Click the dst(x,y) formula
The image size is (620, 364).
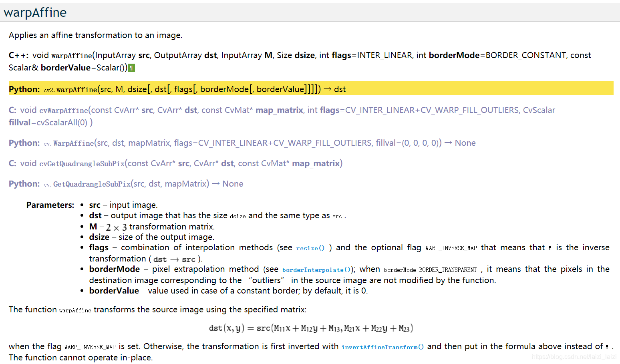311,328
